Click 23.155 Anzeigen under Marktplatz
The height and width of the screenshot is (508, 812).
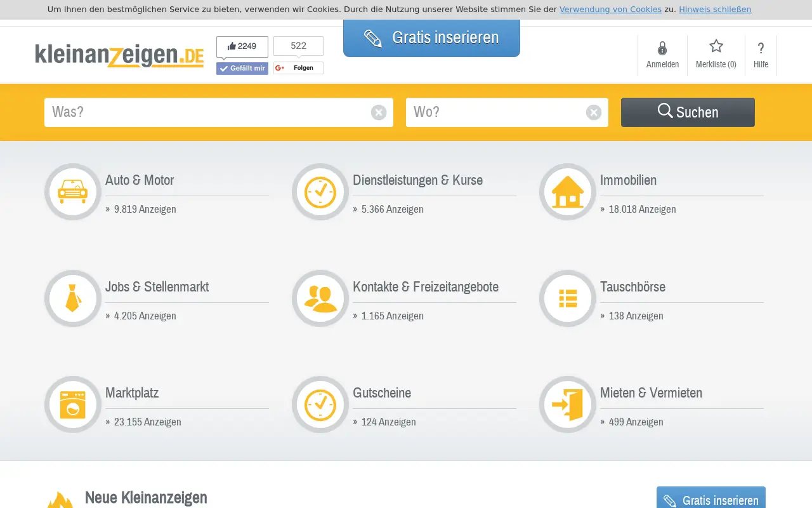click(x=148, y=422)
